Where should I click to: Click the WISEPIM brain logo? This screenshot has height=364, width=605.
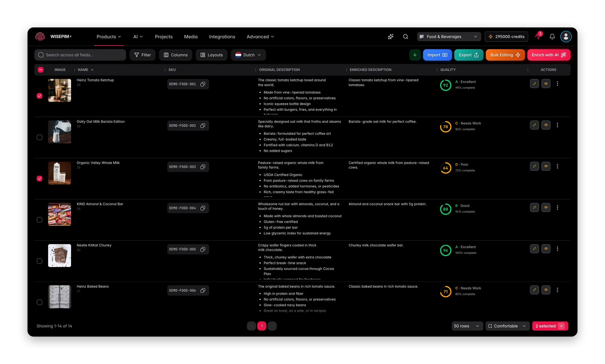(40, 37)
